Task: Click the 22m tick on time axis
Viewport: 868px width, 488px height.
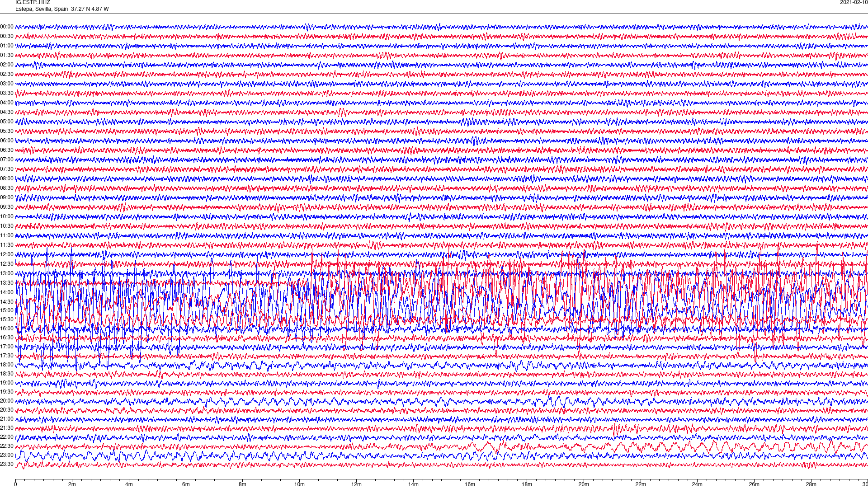Action: 641,484
